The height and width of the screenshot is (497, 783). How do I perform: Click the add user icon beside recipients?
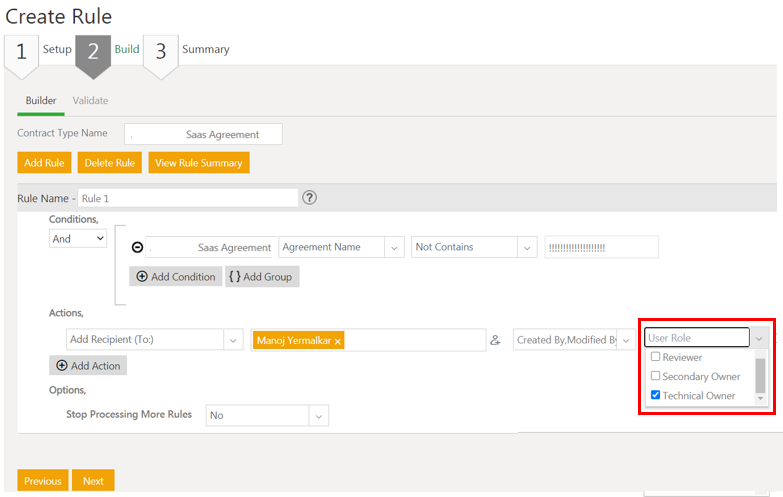pyautogui.click(x=495, y=340)
